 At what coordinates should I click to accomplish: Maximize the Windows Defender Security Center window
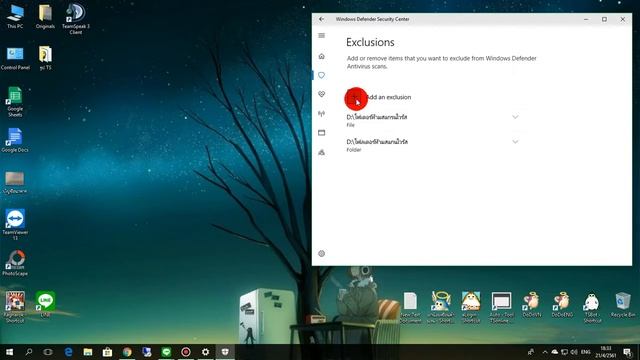tap(604, 19)
